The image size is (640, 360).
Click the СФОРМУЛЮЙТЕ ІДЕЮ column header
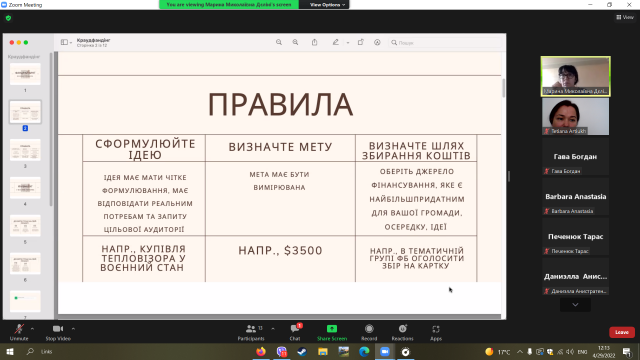(145, 149)
